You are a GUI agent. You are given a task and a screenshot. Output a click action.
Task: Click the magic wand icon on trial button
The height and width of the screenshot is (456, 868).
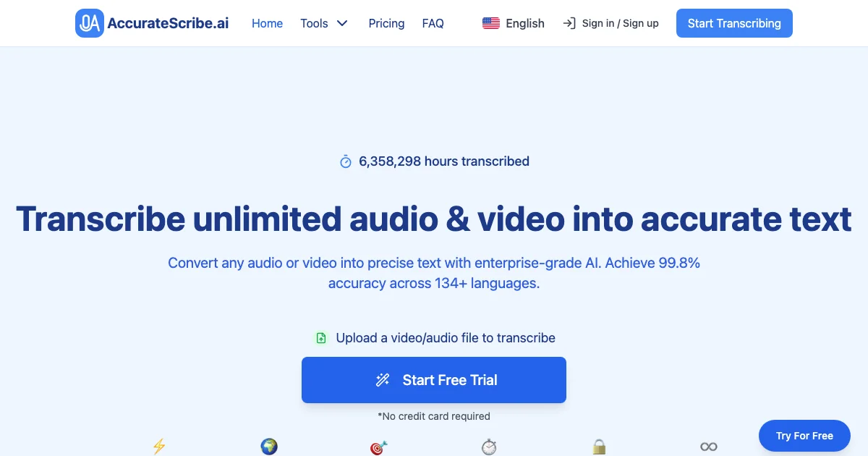pyautogui.click(x=383, y=380)
